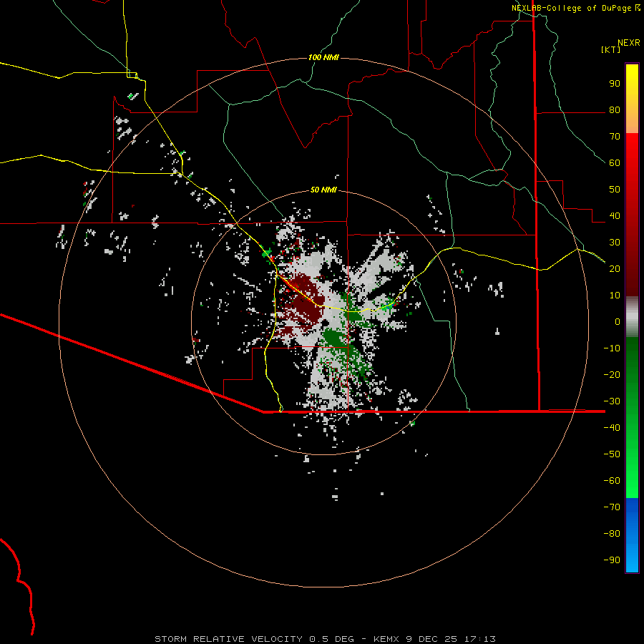Click the 60 value on the velocity scale
644x644 pixels.
tap(615, 163)
